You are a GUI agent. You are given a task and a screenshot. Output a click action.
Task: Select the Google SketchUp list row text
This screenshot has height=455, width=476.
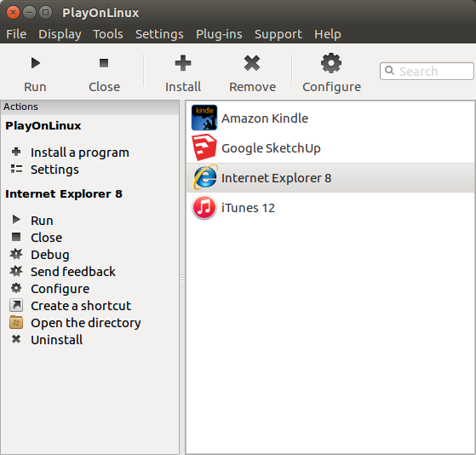(271, 148)
